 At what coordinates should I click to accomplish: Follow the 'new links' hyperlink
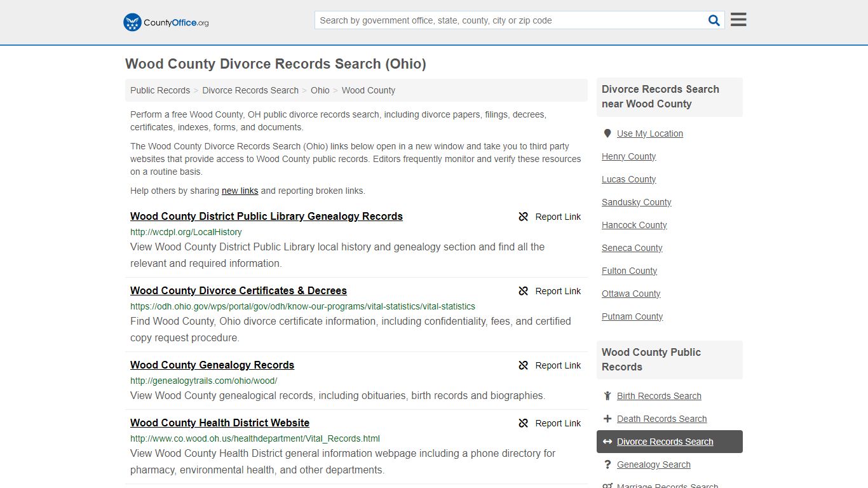pos(240,191)
